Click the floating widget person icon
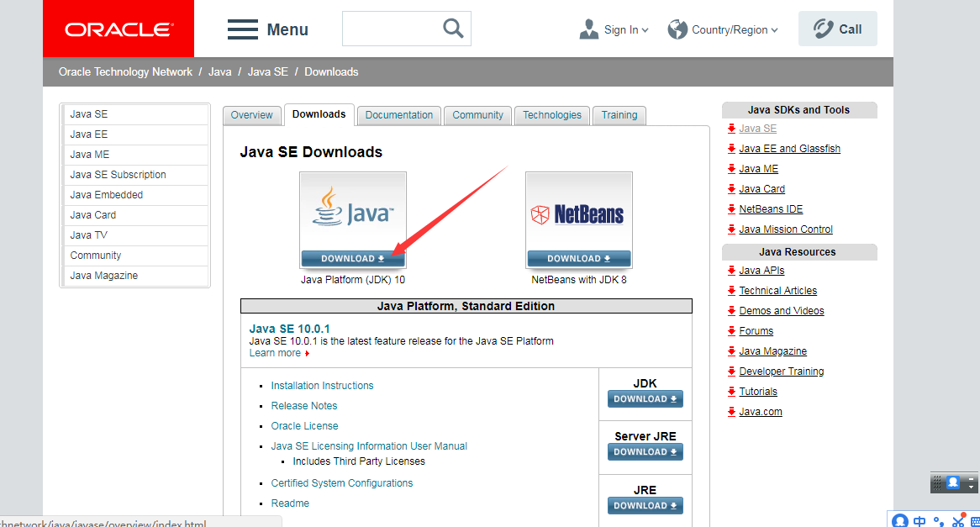Viewport: 980px width, 527px height. tap(952, 482)
